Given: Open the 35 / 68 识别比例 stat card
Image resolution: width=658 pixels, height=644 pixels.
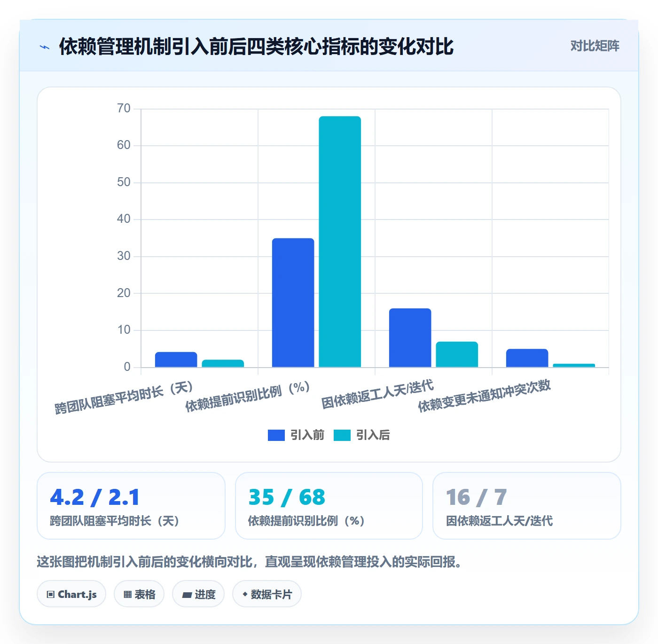Looking at the screenshot, I should (x=329, y=506).
